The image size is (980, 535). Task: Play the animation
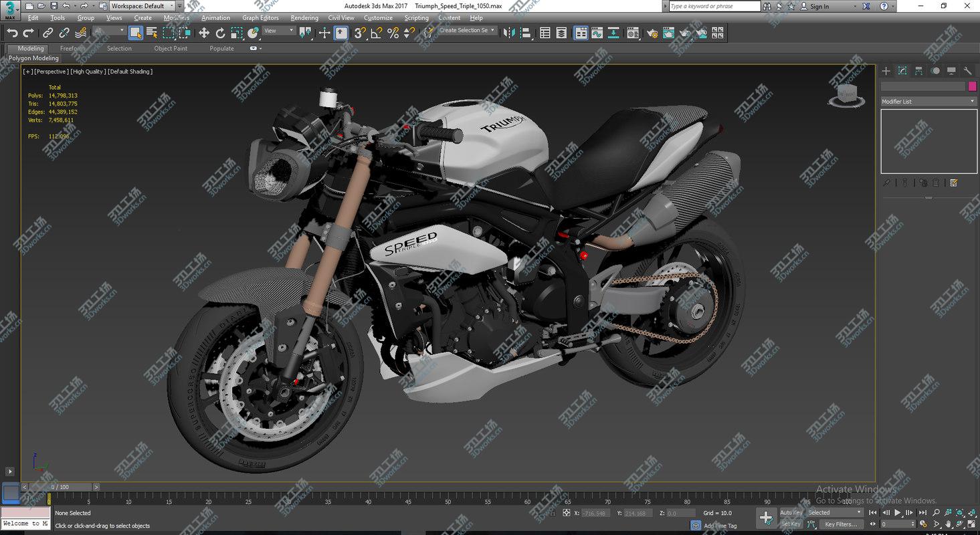click(898, 512)
